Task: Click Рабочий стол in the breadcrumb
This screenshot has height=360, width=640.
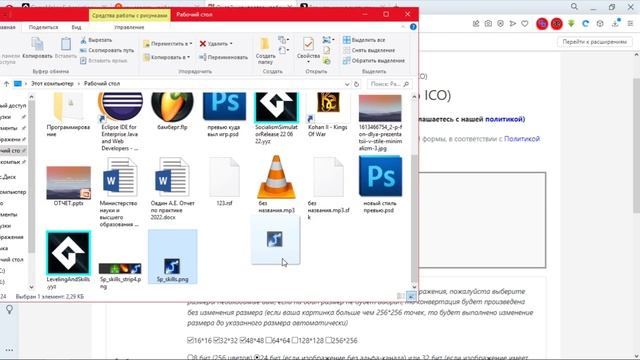Action: click(102, 84)
